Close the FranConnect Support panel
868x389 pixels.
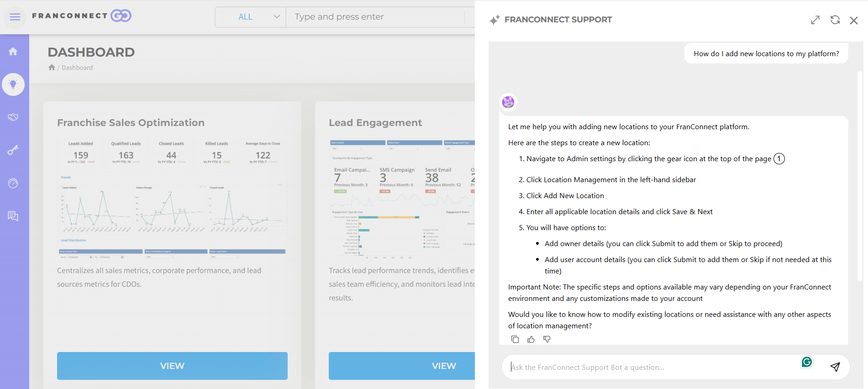(x=854, y=20)
